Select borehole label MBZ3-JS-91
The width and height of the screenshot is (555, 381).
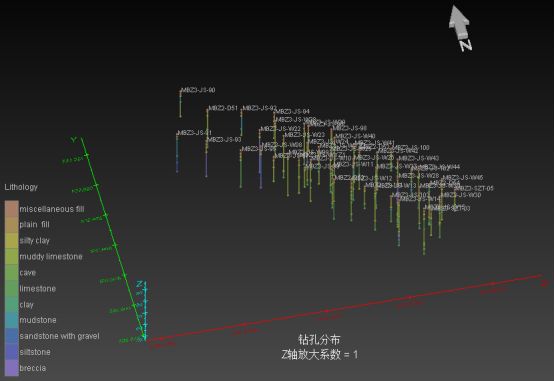pos(195,133)
